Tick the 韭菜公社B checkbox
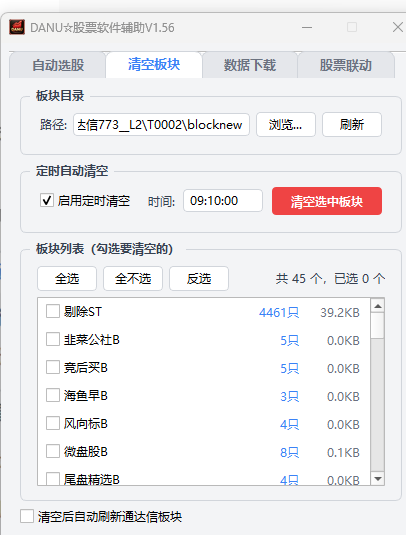Image resolution: width=406 pixels, height=535 pixels. pyautogui.click(x=53, y=339)
